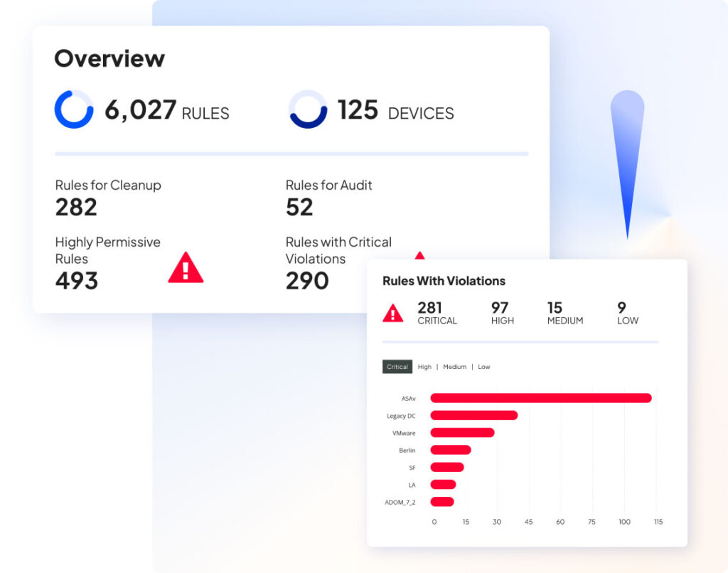Open the Rules for Cleanup count 282

coord(76,207)
